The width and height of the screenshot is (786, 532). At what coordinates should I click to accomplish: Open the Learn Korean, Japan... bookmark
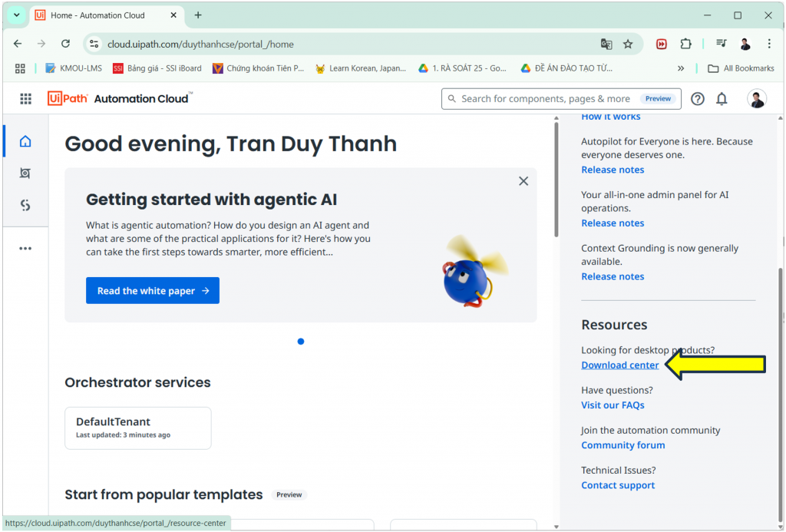point(361,68)
